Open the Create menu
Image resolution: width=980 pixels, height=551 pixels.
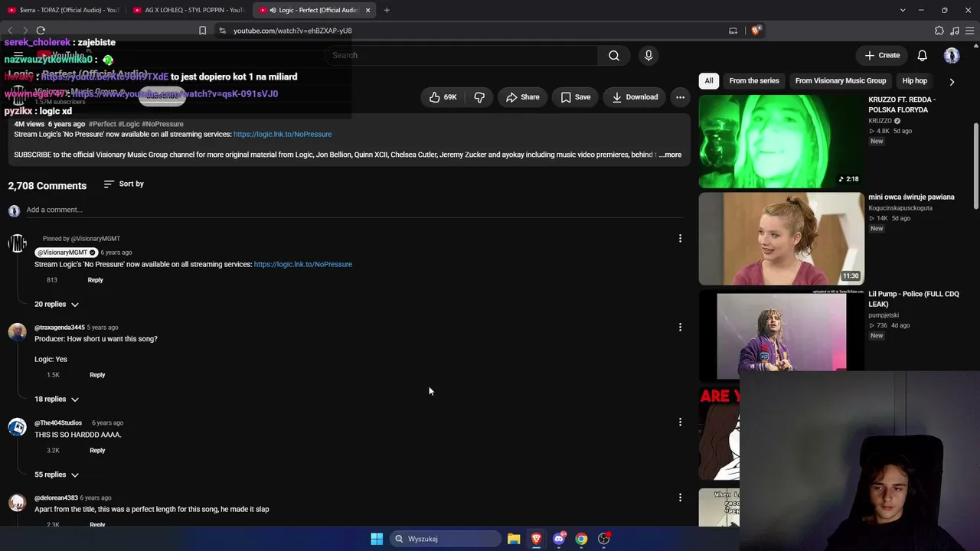tap(882, 55)
